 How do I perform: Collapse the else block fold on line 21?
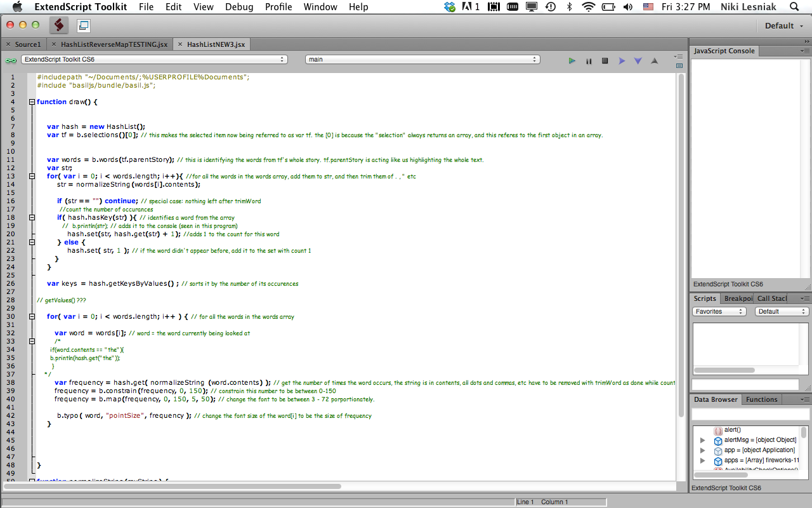[x=32, y=242]
